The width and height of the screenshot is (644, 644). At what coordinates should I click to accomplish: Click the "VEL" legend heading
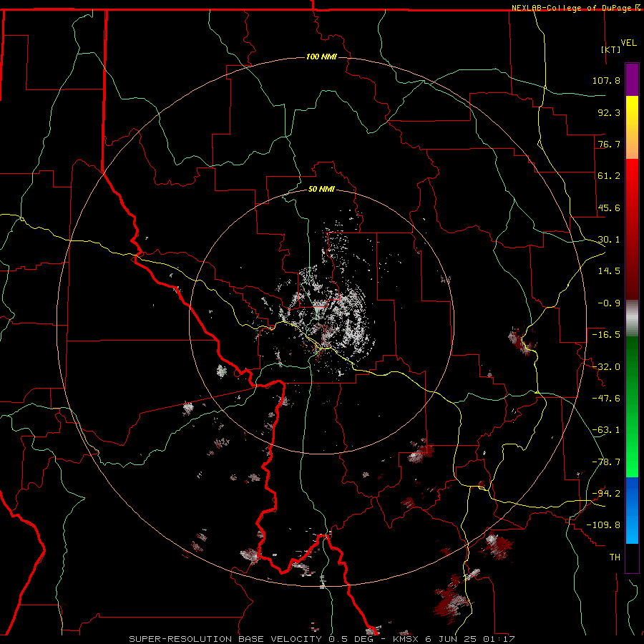click(x=628, y=43)
